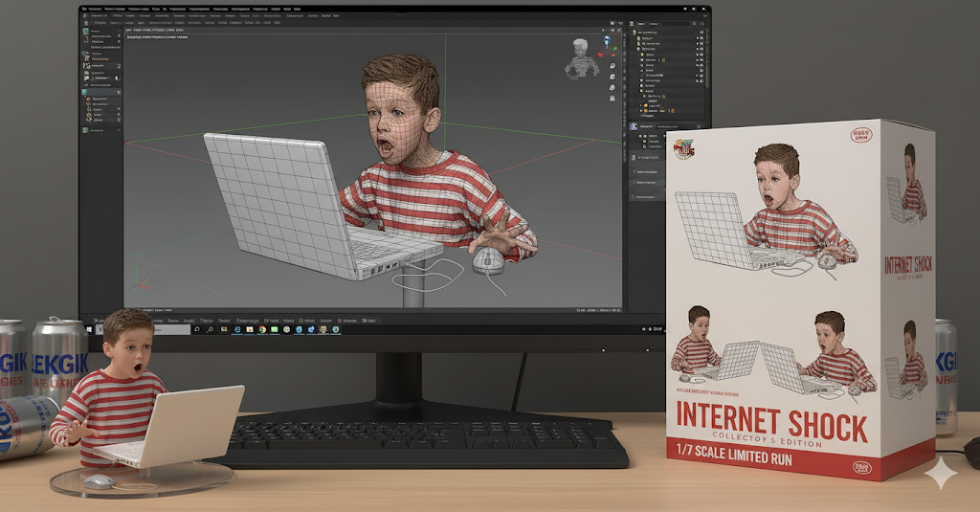Select the highlighted row in left panel
This screenshot has width=980, height=512.
(101, 92)
